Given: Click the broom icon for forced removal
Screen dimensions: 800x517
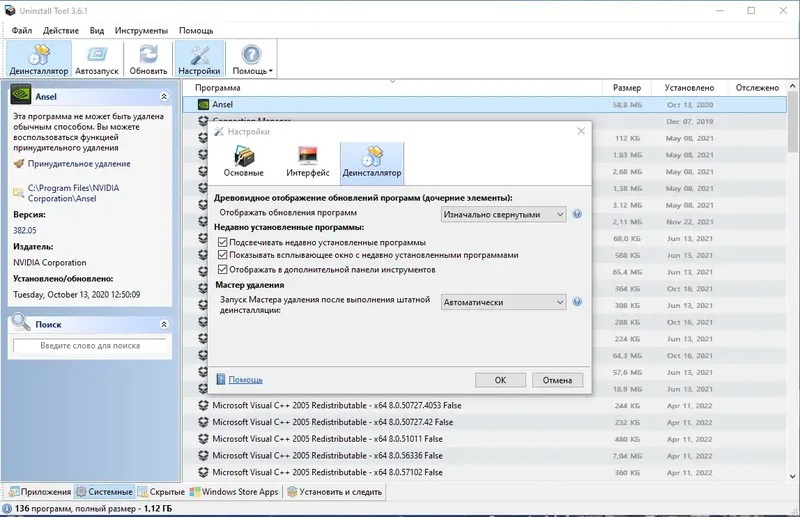Looking at the screenshot, I should pyautogui.click(x=19, y=164).
